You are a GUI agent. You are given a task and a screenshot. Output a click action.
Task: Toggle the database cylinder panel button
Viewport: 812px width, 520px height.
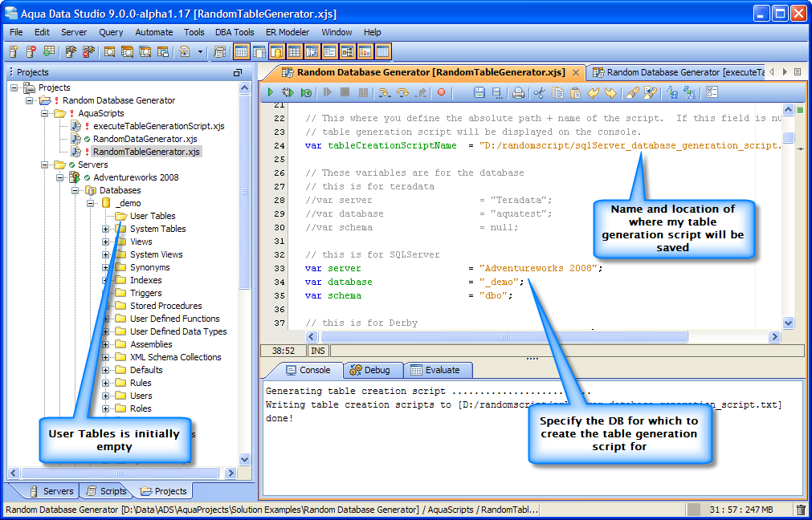point(277,51)
